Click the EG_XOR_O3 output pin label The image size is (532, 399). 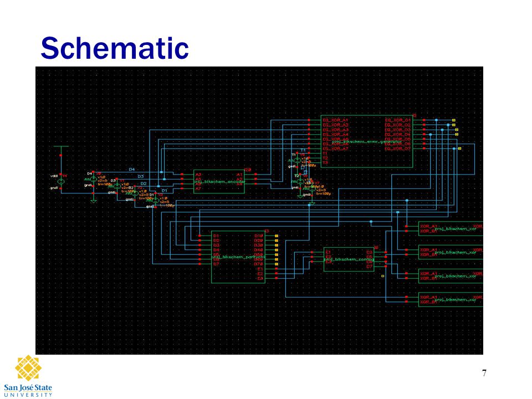point(398,130)
